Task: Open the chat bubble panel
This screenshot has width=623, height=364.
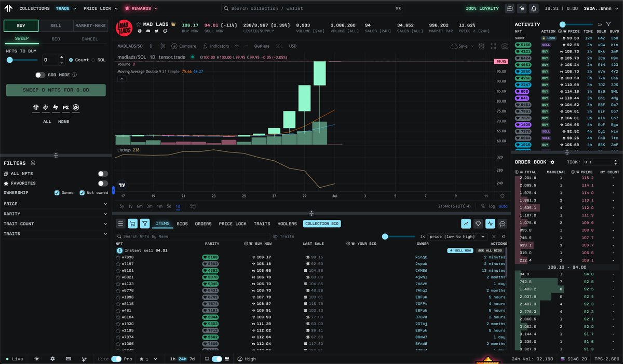Action: (502, 223)
